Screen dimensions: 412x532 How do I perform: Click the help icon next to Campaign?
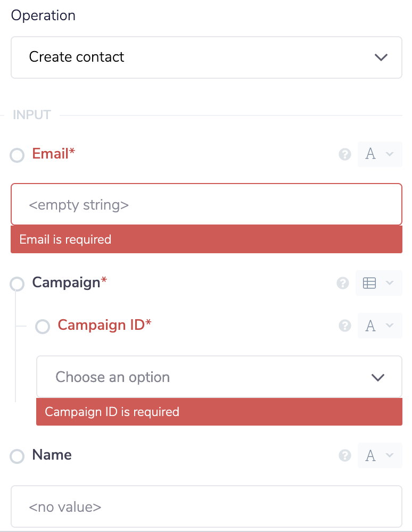(x=343, y=283)
